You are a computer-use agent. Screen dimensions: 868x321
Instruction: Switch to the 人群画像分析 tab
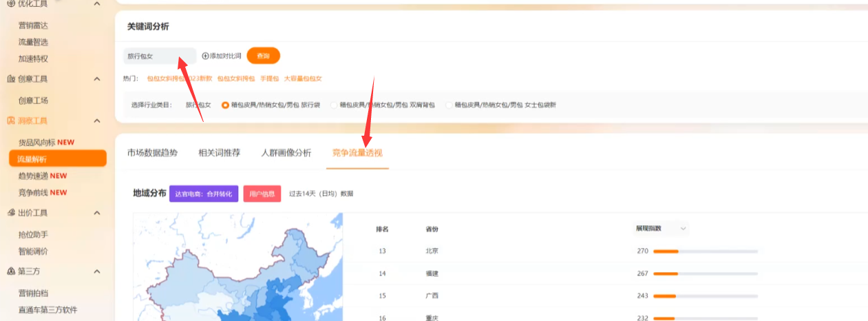coord(286,153)
